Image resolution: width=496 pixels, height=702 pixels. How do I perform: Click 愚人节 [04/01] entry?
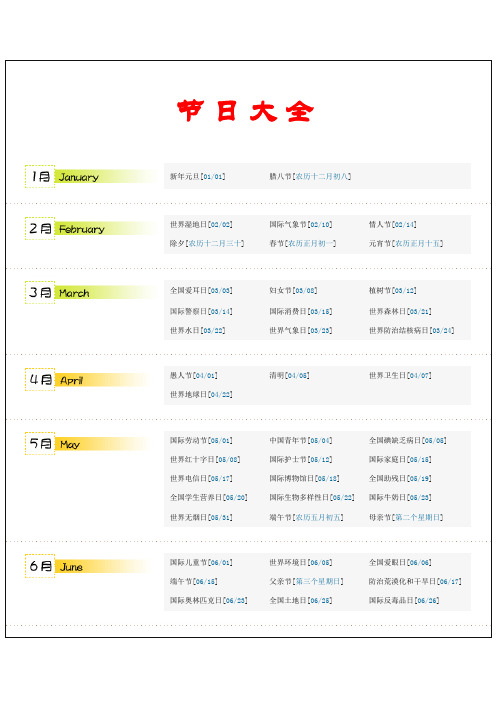(x=193, y=375)
